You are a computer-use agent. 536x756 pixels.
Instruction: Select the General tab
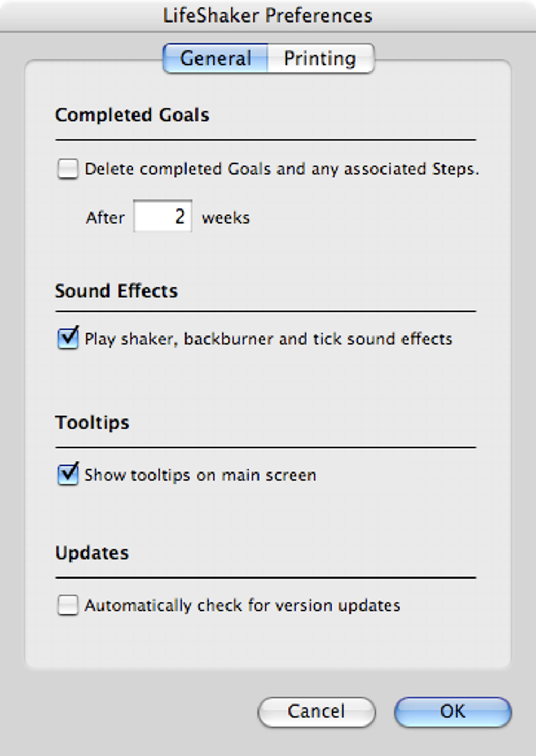click(215, 58)
